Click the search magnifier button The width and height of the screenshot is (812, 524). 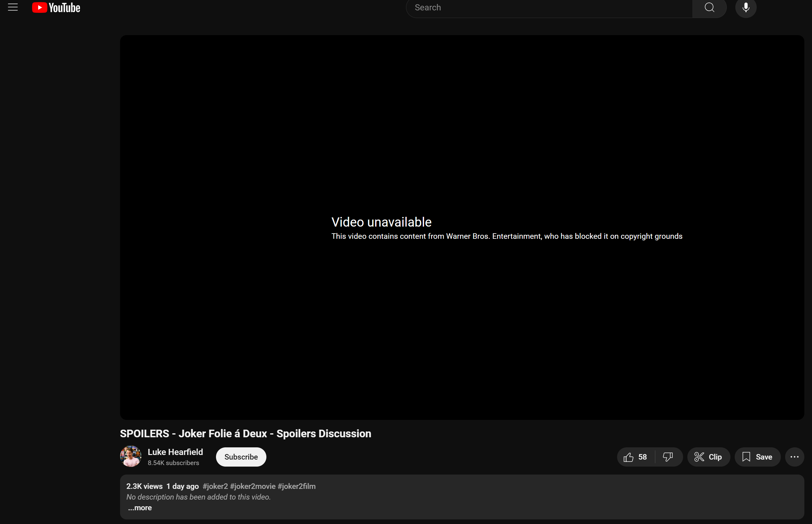pos(709,8)
